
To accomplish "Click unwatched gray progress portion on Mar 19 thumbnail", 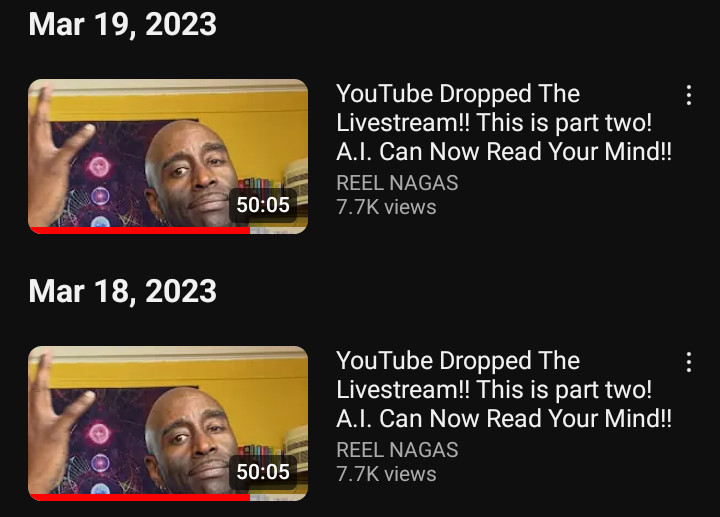I will (279, 230).
